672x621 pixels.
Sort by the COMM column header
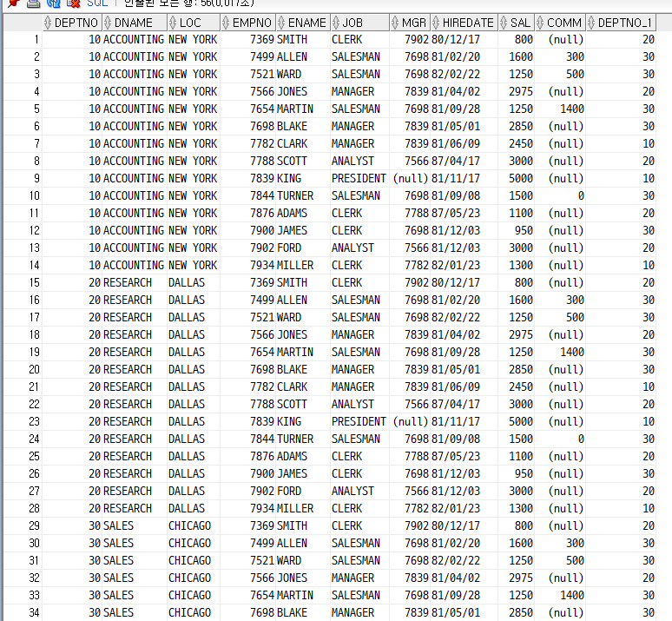[x=560, y=23]
